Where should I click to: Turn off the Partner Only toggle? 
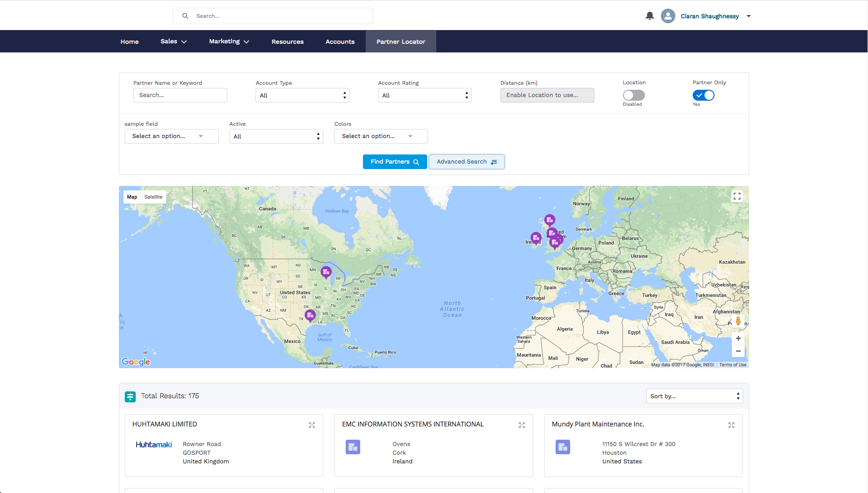coord(703,95)
